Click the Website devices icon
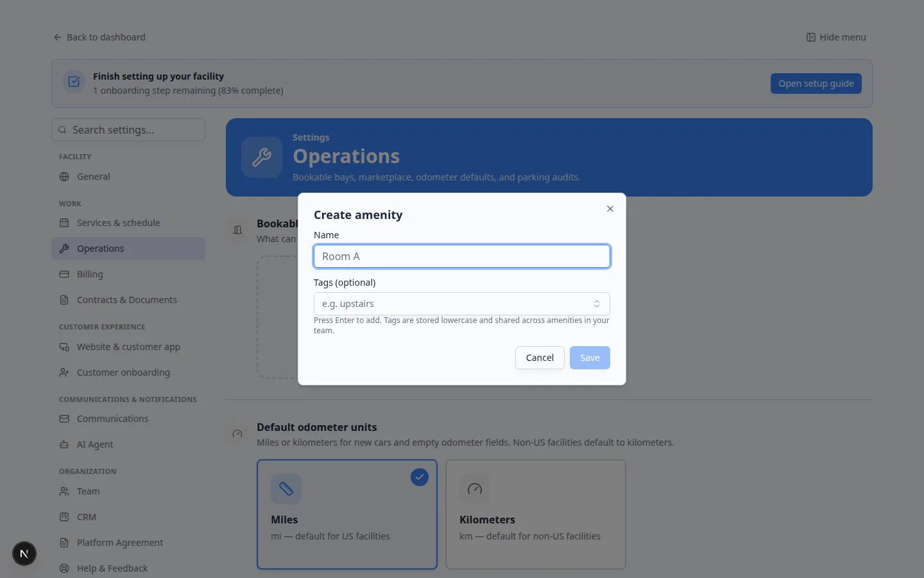 pos(64,347)
